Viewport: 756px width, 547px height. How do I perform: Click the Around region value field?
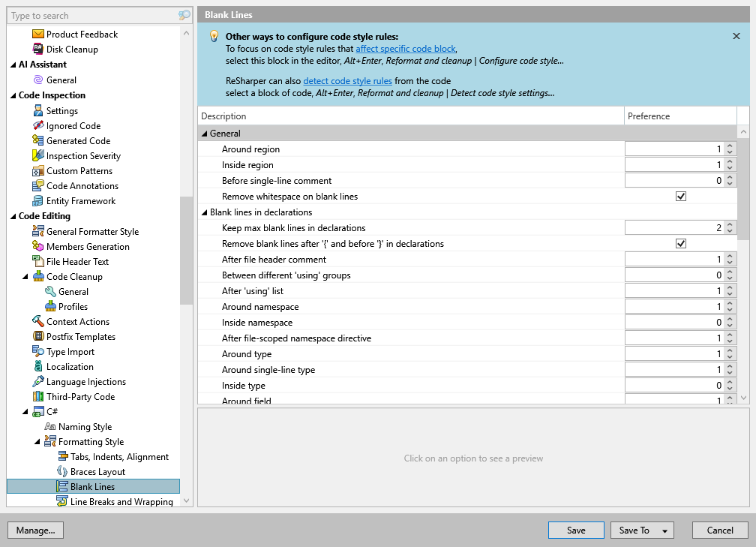[x=673, y=149]
